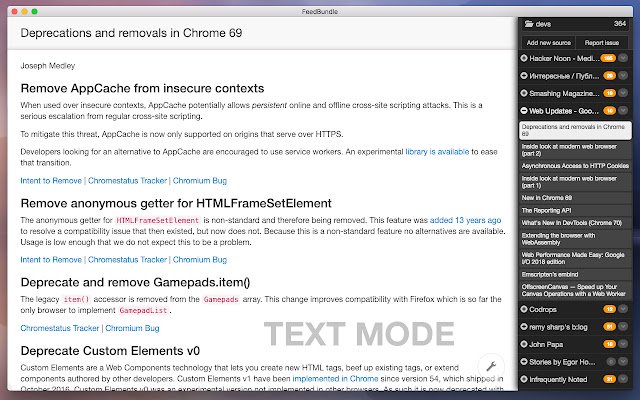The height and width of the screenshot is (400, 640).
Task: Open 'Inside look at modern web browser (part 2)'
Action: [x=575, y=150]
